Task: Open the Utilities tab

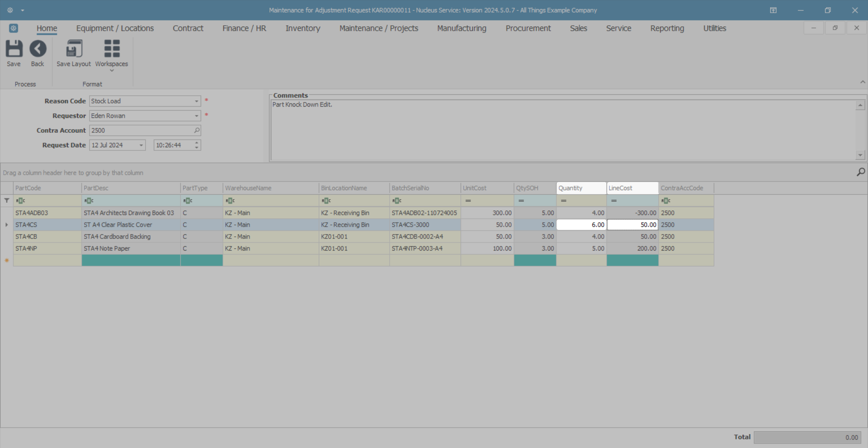Action: tap(714, 28)
